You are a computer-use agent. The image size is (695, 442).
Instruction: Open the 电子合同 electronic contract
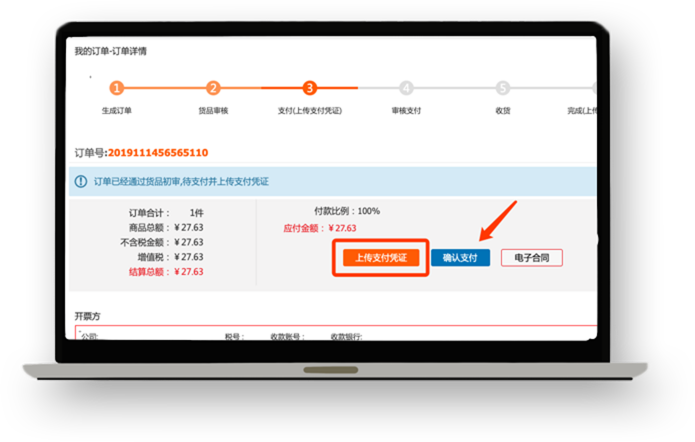pos(531,258)
